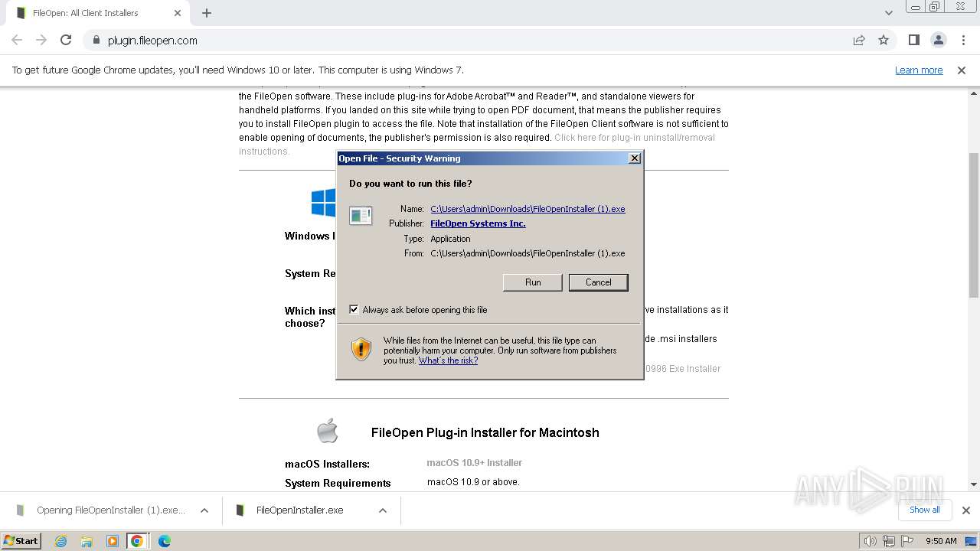The width and height of the screenshot is (980, 551).
Task: Show all downloads
Action: tap(925, 510)
